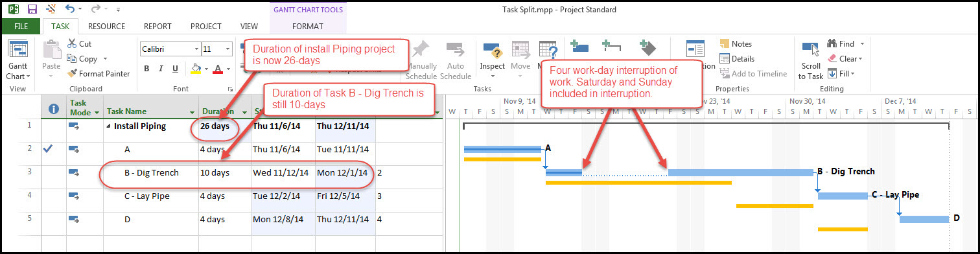Open the Task Name column filter arrow
Screen dimensions: 980x254
point(192,112)
